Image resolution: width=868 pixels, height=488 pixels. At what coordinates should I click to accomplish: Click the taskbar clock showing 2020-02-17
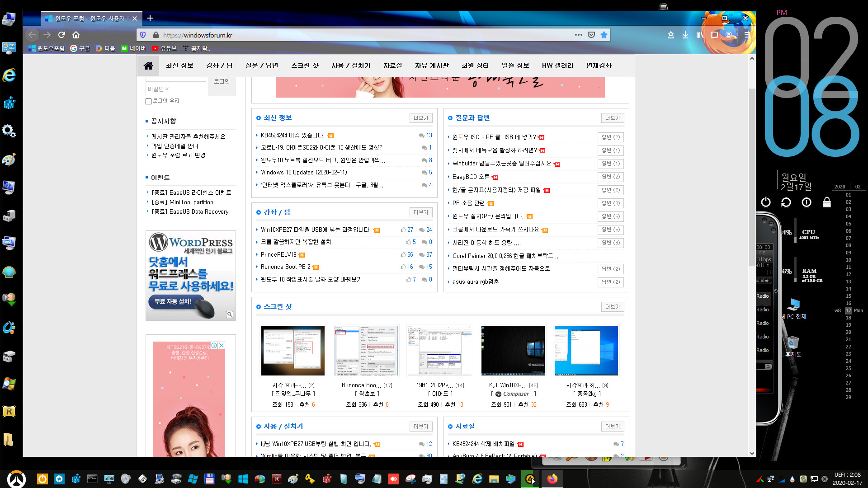[847, 479]
